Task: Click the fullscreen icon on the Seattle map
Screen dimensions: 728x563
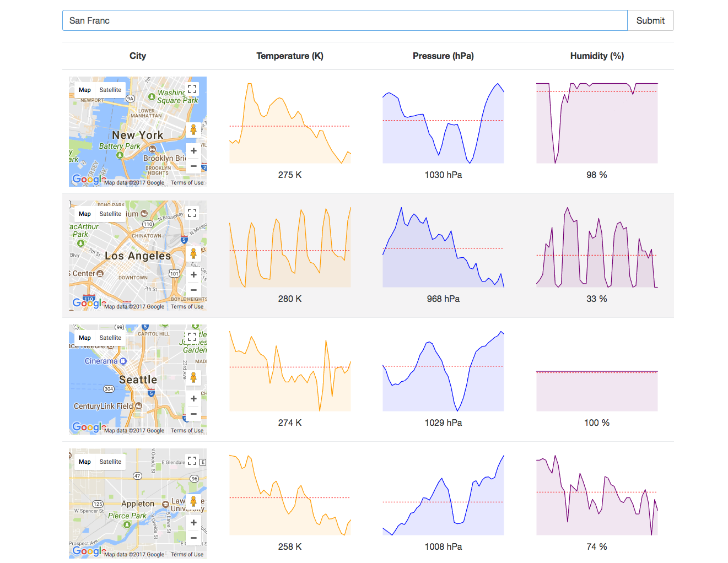Action: 192,337
